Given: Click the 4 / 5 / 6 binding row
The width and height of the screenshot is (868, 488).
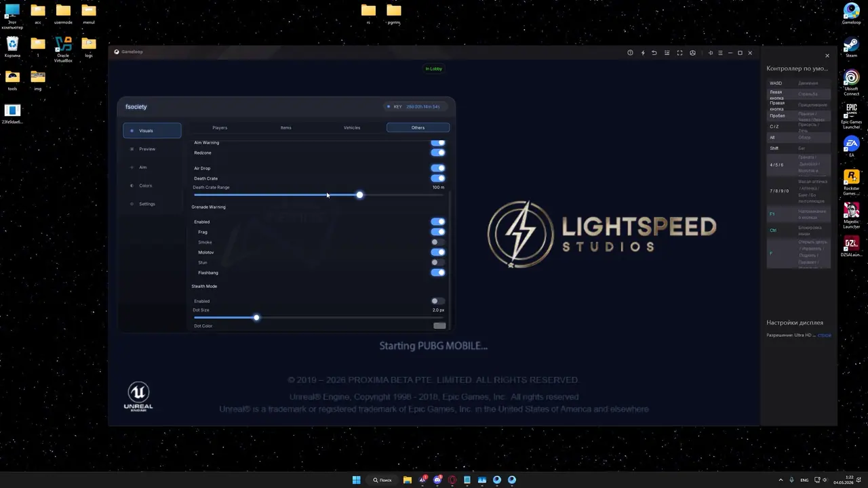Looking at the screenshot, I should point(799,165).
